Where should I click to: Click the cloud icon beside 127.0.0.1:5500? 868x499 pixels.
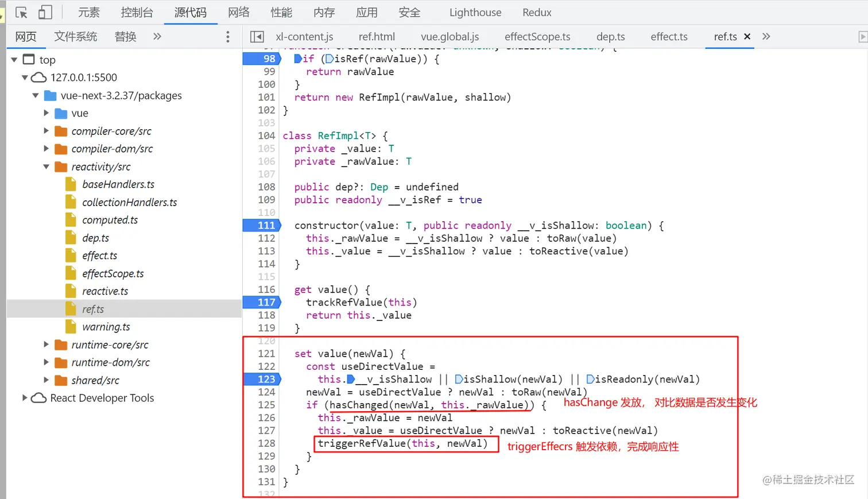pos(38,78)
